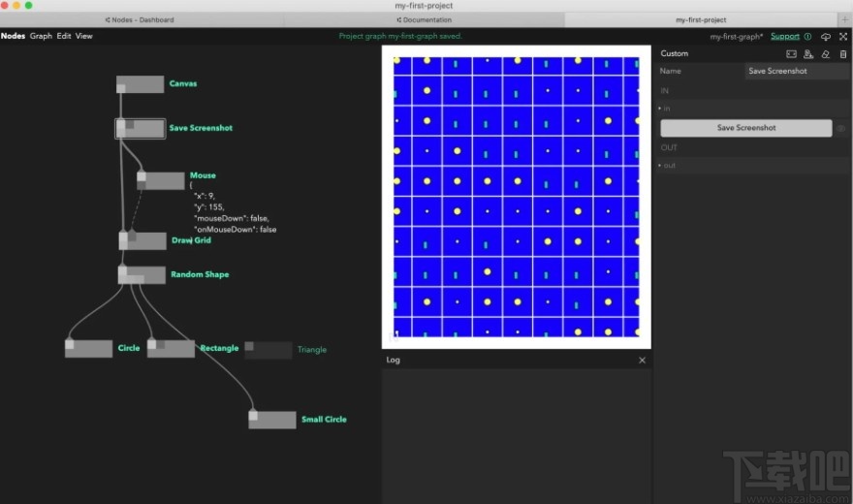Switch to the Documentation tab
The height and width of the screenshot is (504, 853).
(424, 19)
